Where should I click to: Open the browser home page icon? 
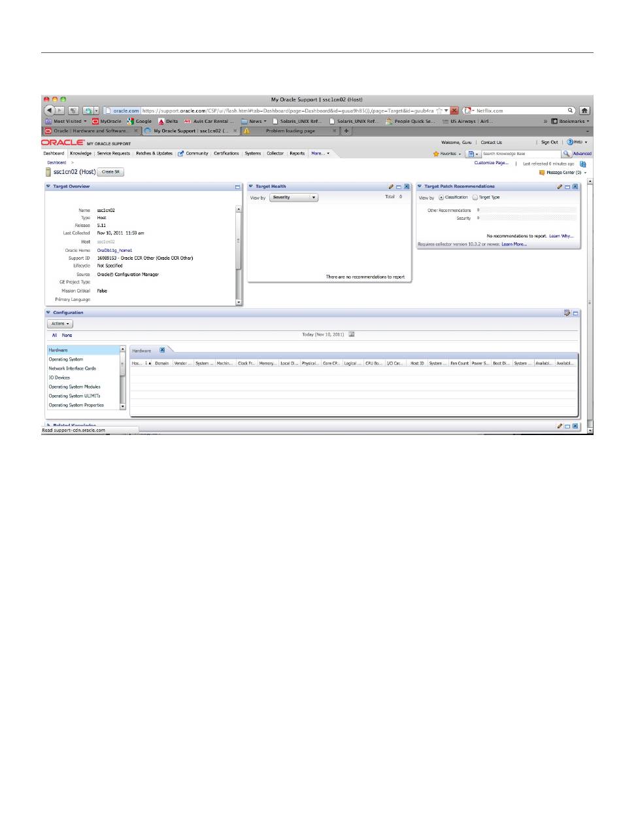point(584,111)
